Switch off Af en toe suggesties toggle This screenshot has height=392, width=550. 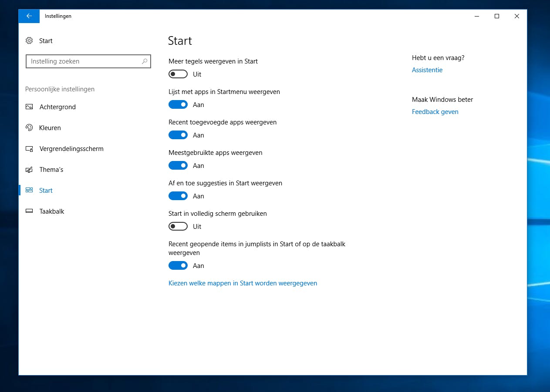(x=178, y=196)
